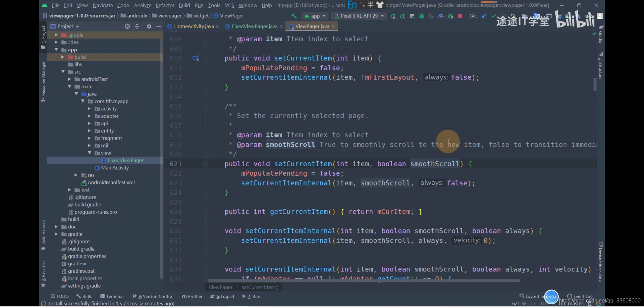Open Project panel settings gear
644x307 pixels.
click(x=149, y=26)
